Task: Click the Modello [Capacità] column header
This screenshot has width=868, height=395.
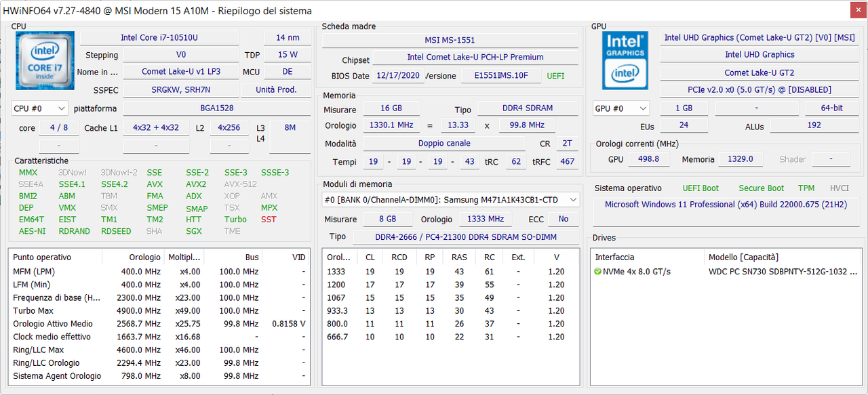Action: (x=782, y=257)
